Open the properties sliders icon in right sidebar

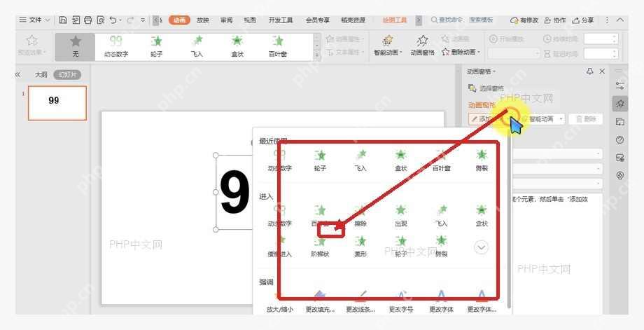[619, 85]
